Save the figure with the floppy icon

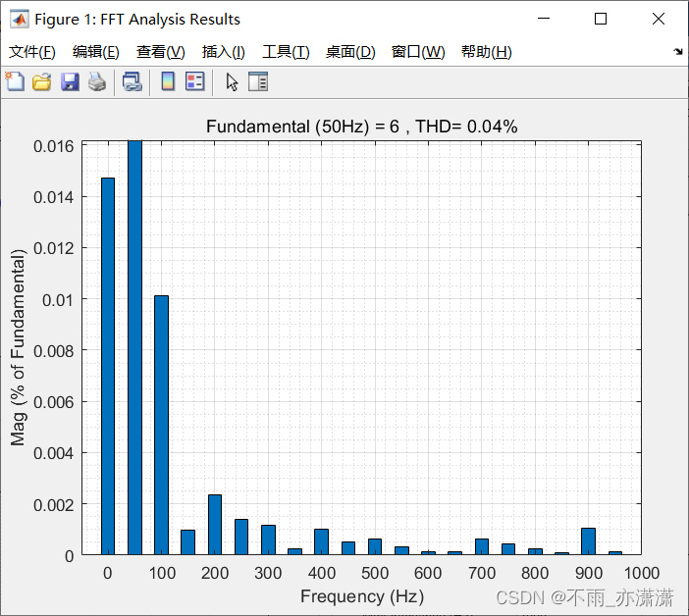point(70,81)
